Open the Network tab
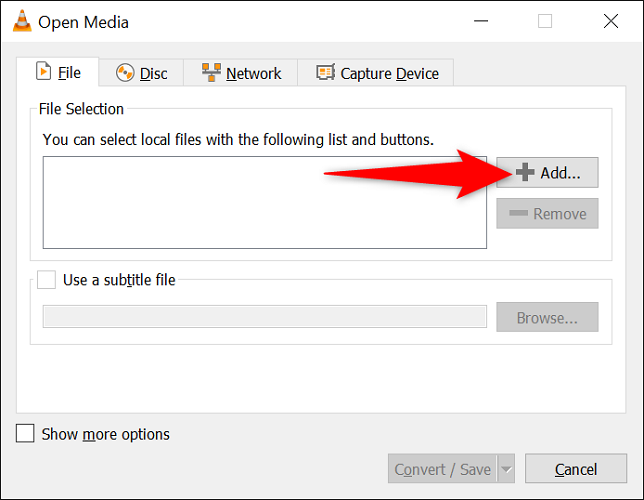The height and width of the screenshot is (500, 644). [x=241, y=73]
